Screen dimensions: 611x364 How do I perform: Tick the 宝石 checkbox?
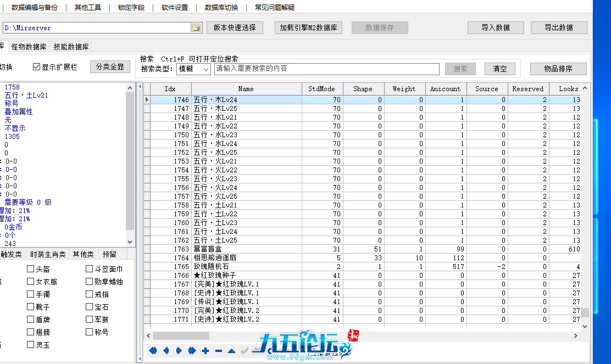point(90,307)
